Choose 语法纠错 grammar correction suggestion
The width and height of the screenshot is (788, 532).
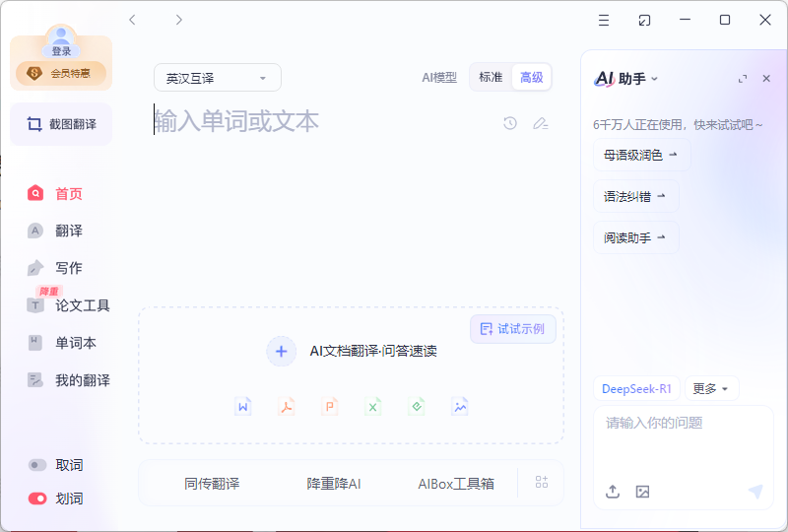click(635, 196)
